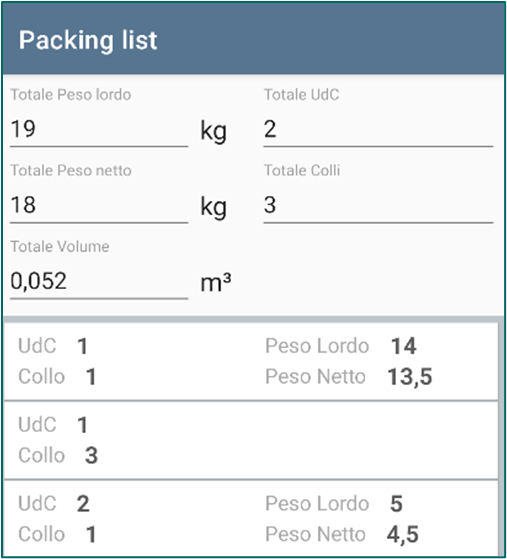Open the UdC 2 Collo 1 row
The width and height of the screenshot is (507, 559).
251,518
